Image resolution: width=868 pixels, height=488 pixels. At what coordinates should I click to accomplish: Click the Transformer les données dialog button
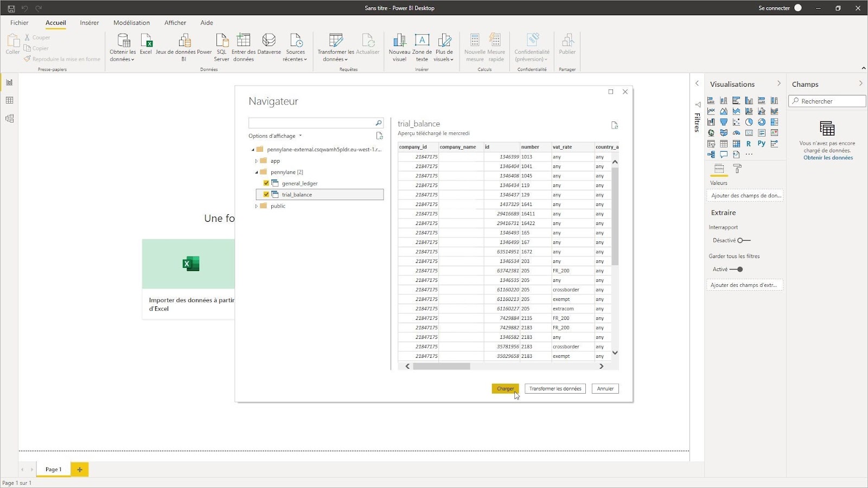tap(555, 389)
